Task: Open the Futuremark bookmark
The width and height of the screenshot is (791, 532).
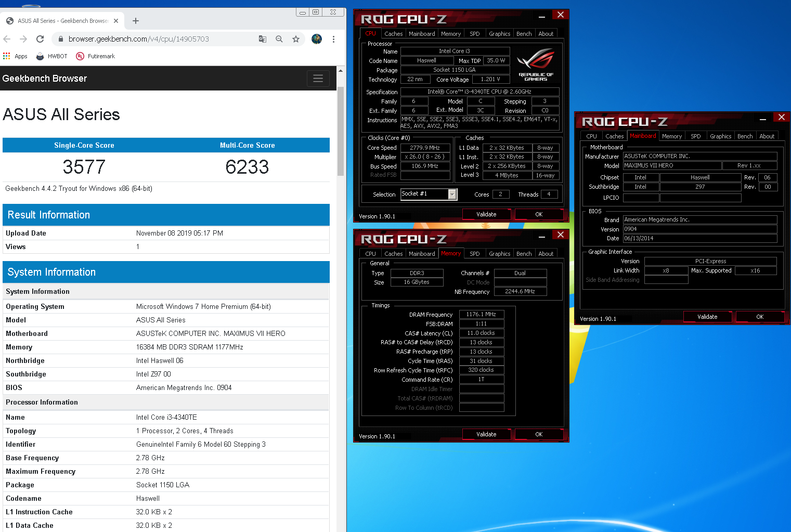Action: (x=95, y=56)
